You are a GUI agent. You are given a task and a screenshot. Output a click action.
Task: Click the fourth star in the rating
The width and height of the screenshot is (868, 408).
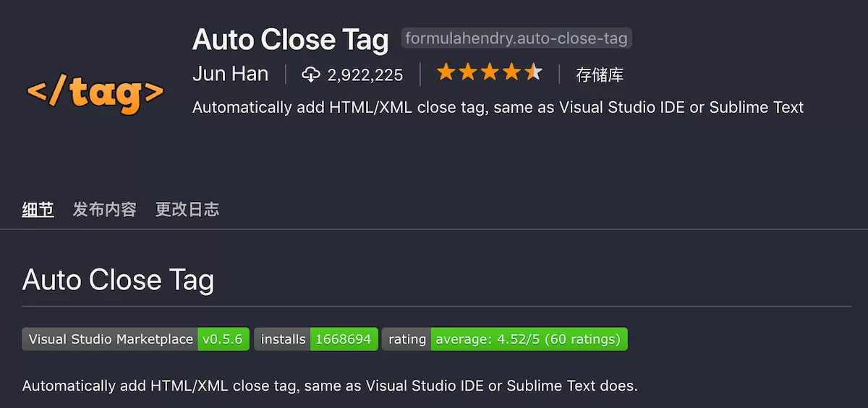511,72
